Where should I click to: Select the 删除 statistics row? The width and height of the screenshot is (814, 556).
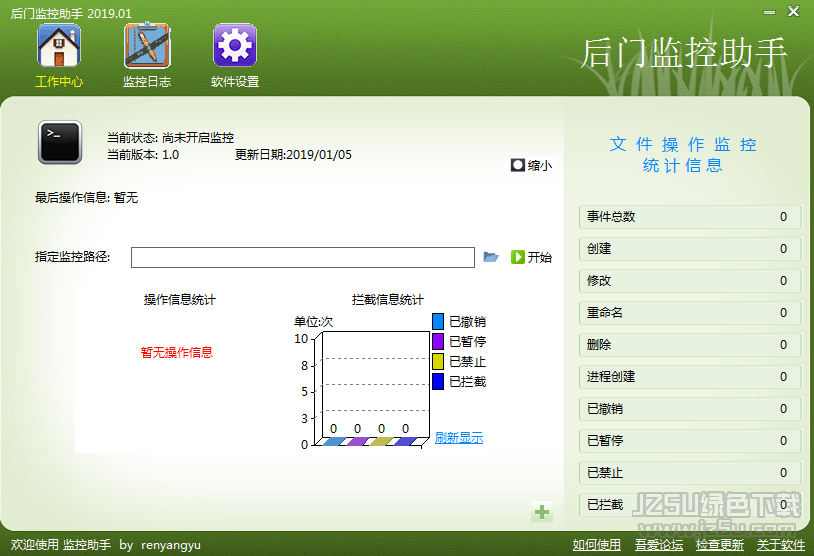pyautogui.click(x=690, y=345)
